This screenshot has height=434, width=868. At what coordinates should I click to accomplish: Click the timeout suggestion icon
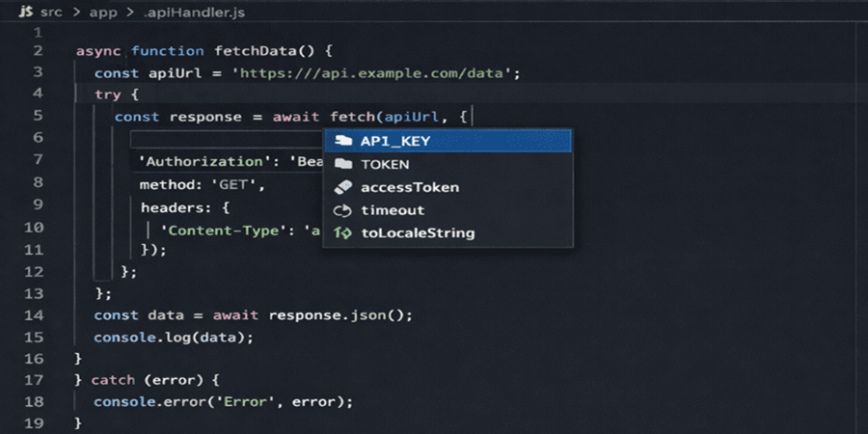342,210
